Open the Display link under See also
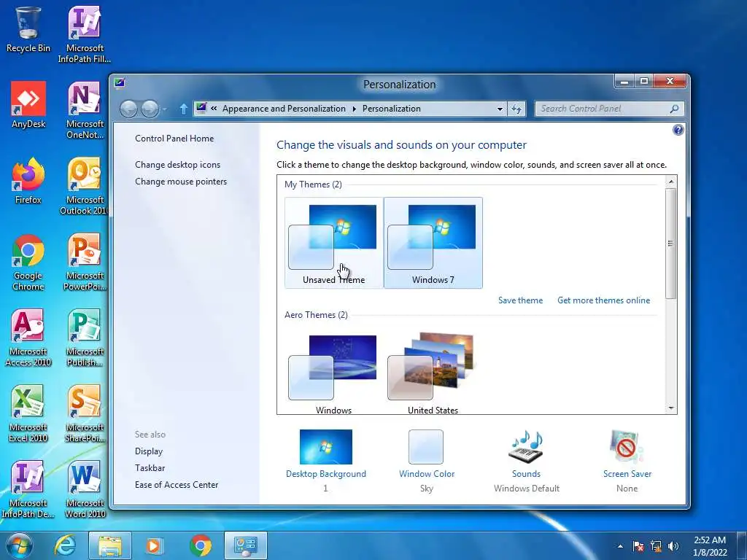Screen dimensions: 747x560 click(149, 451)
